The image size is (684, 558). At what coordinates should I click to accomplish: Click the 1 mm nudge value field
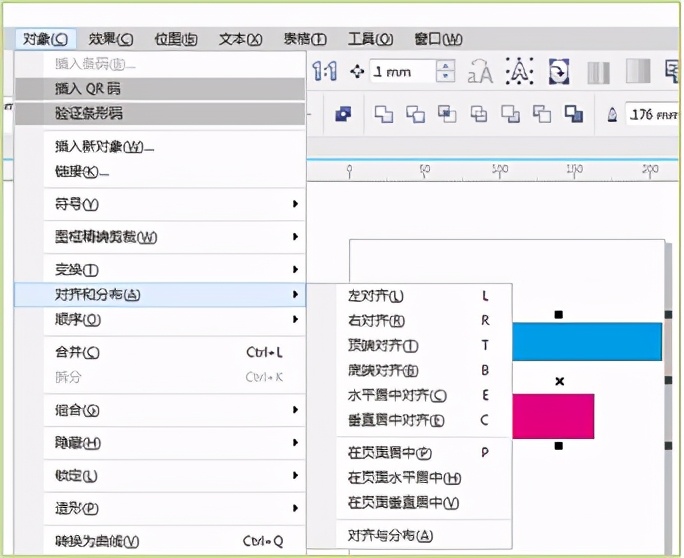pyautogui.click(x=403, y=72)
